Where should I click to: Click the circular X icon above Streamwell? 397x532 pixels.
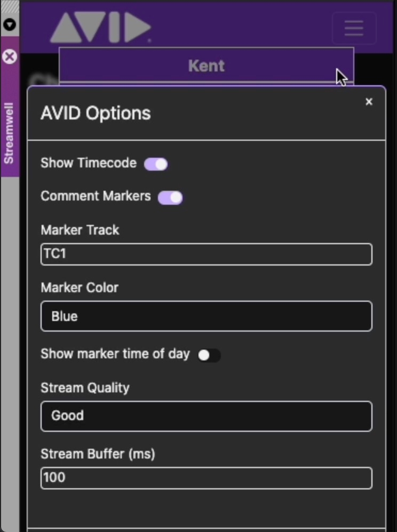click(10, 57)
